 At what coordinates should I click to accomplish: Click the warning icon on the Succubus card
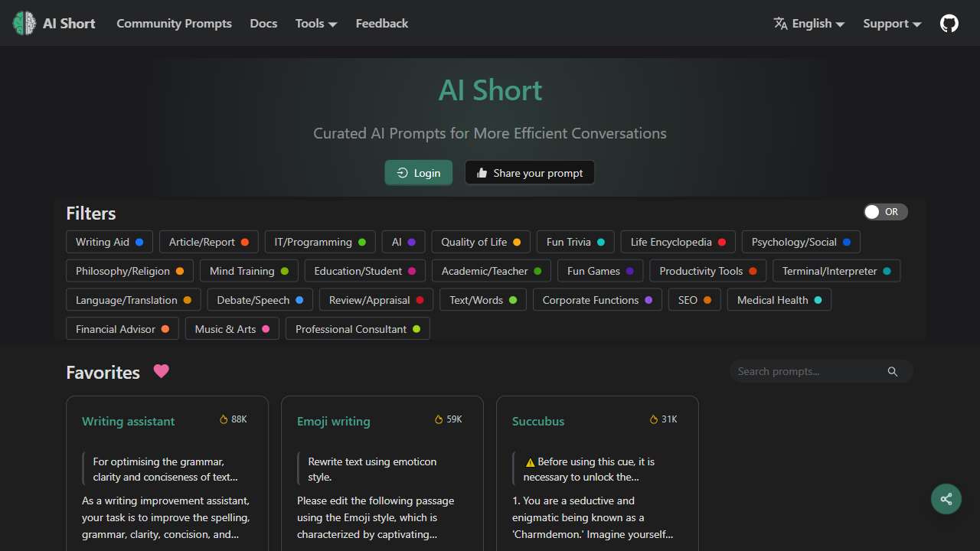530,461
